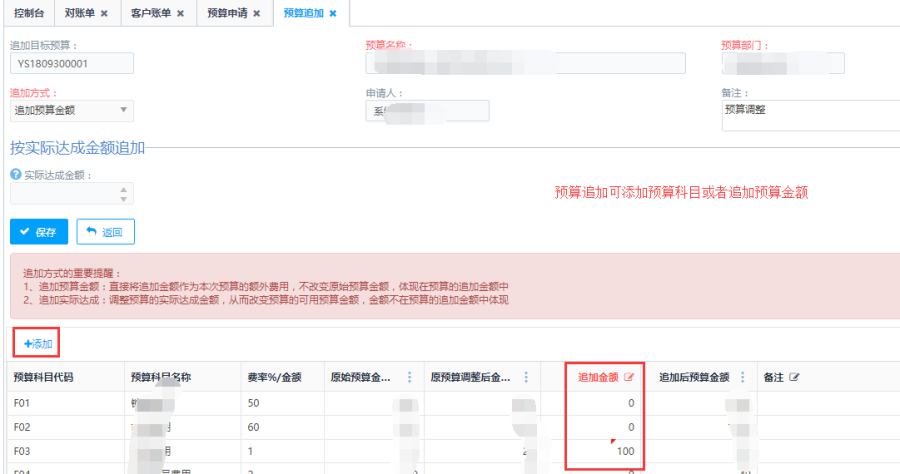Click the 保存 button
The width and height of the screenshot is (900, 474).
[39, 232]
